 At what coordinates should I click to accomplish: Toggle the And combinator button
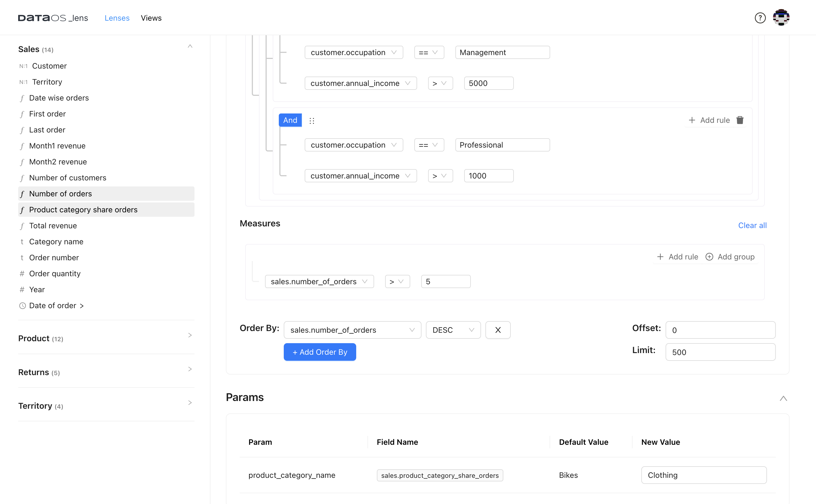(290, 120)
